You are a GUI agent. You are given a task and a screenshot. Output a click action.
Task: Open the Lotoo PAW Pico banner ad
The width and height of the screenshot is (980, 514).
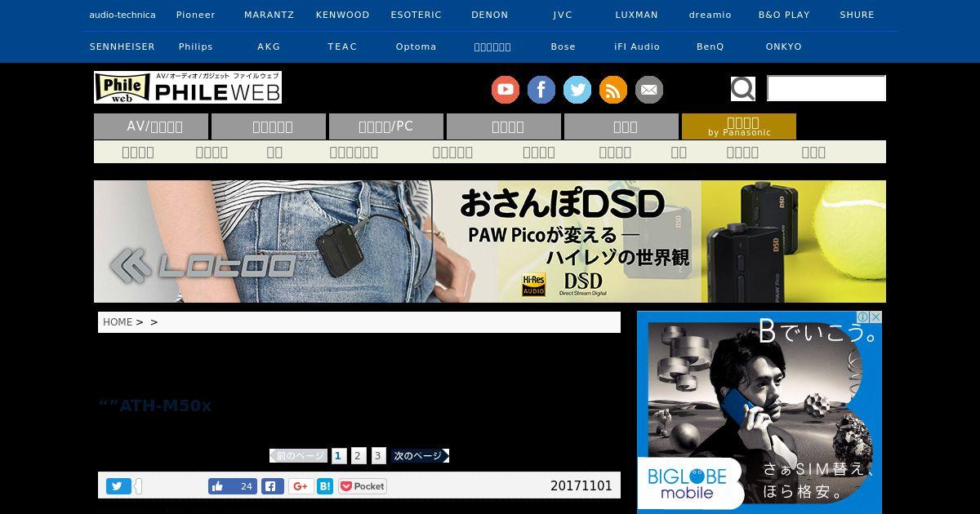[490, 241]
